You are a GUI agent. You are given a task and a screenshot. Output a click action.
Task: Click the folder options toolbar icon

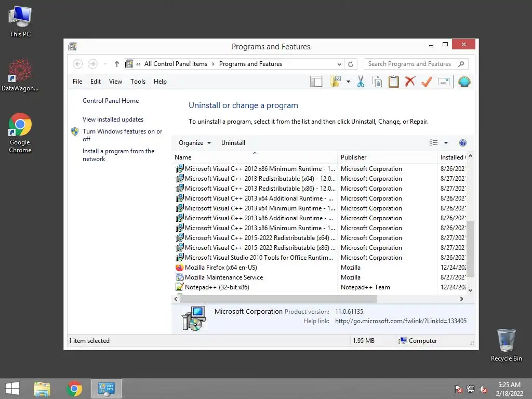coord(336,82)
